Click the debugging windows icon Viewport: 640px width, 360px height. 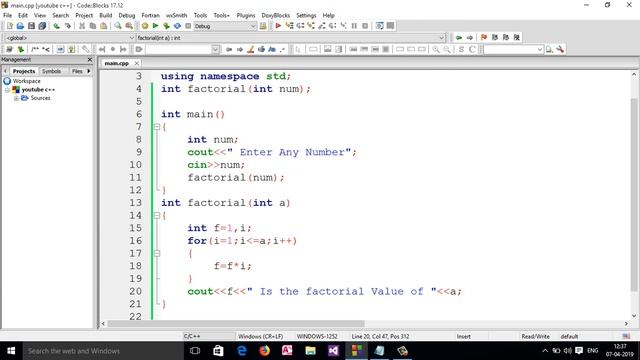tap(380, 26)
